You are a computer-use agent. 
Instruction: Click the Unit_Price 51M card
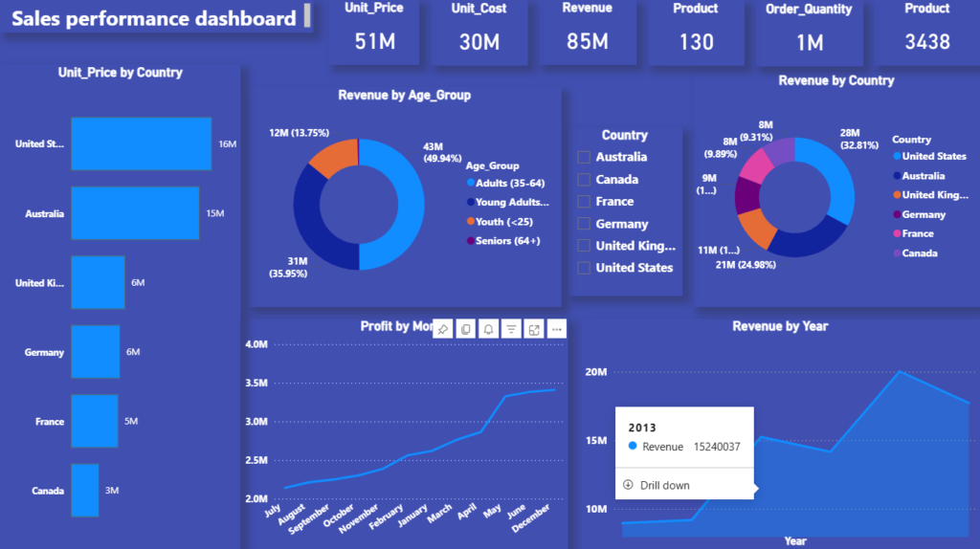374,32
